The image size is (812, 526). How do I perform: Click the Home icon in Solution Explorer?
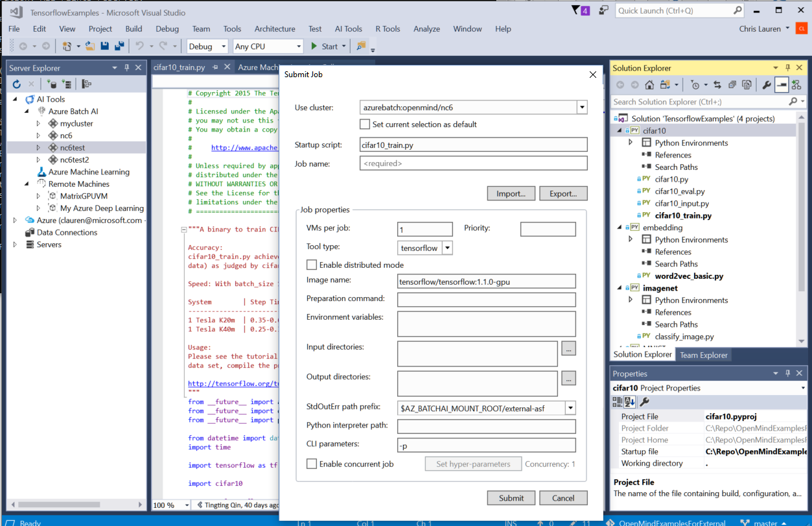(649, 85)
